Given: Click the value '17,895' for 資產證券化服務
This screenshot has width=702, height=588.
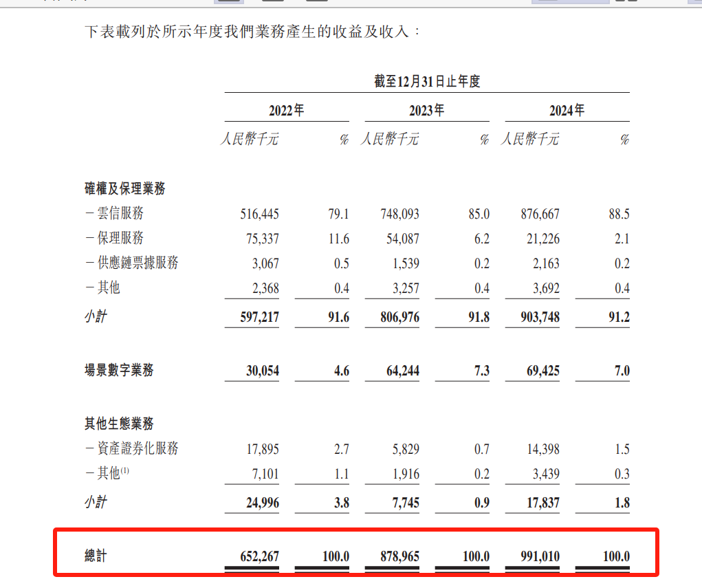Looking at the screenshot, I should 263,449.
